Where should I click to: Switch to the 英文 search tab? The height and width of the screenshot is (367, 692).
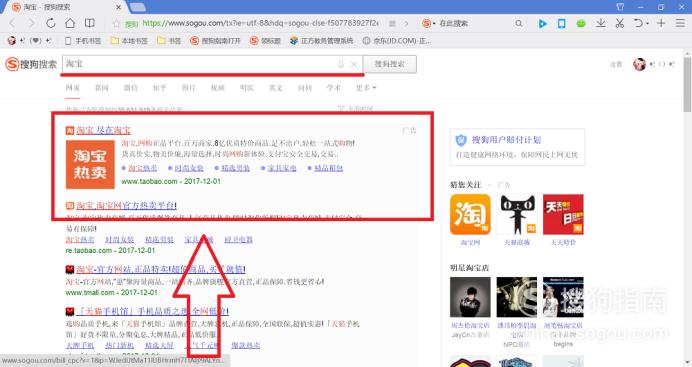(x=276, y=88)
